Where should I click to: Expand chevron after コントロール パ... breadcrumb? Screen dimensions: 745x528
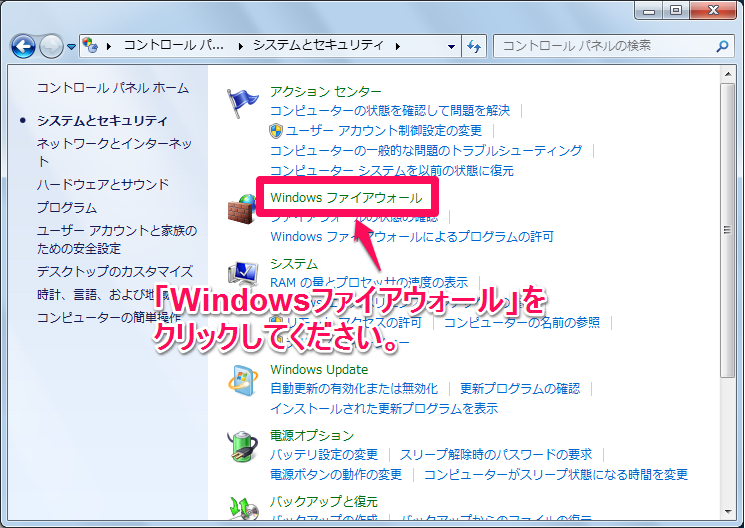[241, 46]
